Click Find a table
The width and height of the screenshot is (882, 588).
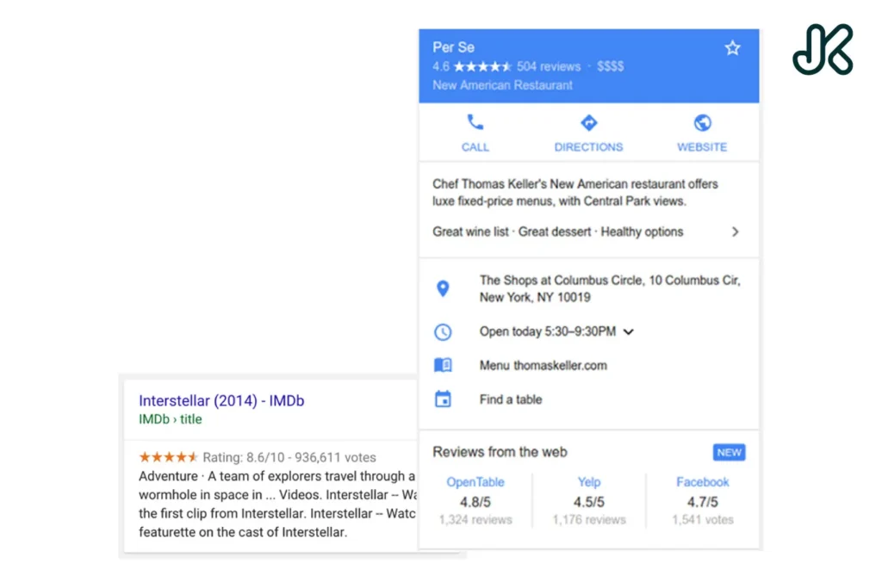[511, 399]
